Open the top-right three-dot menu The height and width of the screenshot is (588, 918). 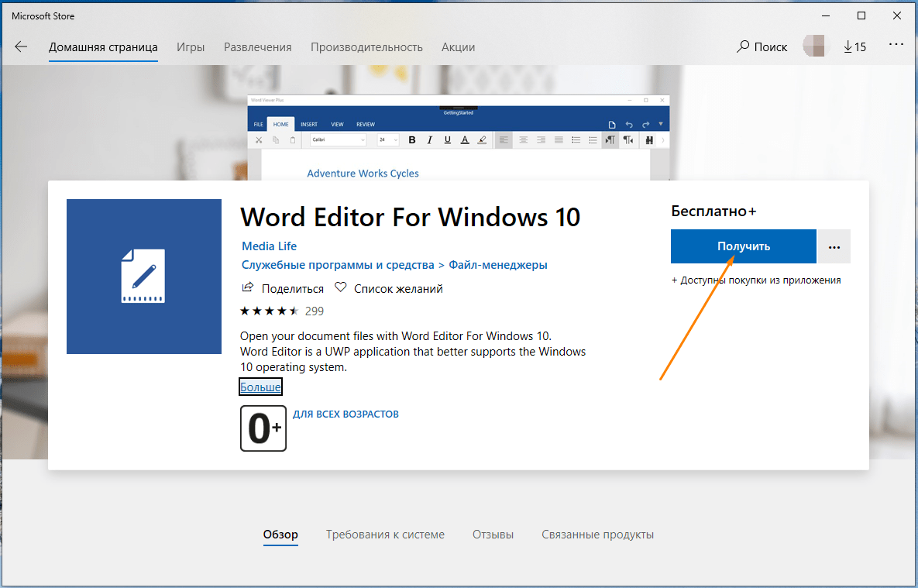896,44
